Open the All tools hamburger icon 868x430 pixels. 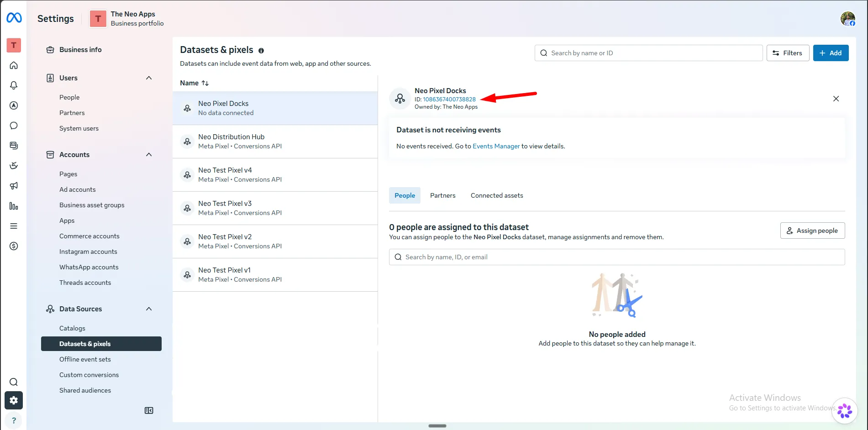coord(14,226)
